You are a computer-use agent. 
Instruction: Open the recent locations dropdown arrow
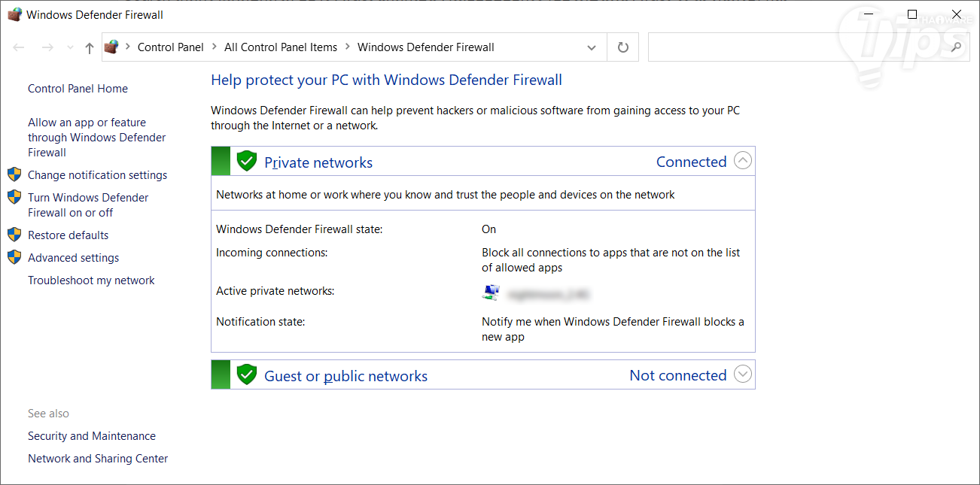pos(71,47)
